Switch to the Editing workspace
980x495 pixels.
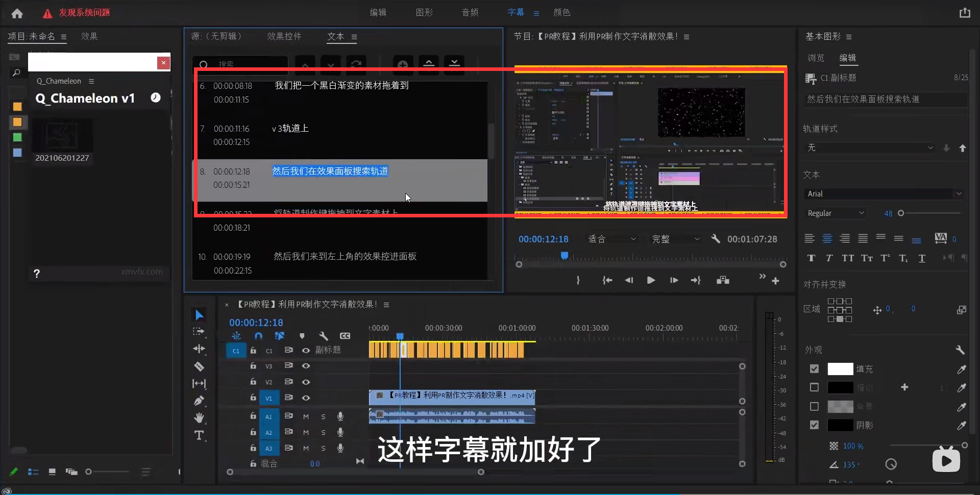click(x=378, y=13)
